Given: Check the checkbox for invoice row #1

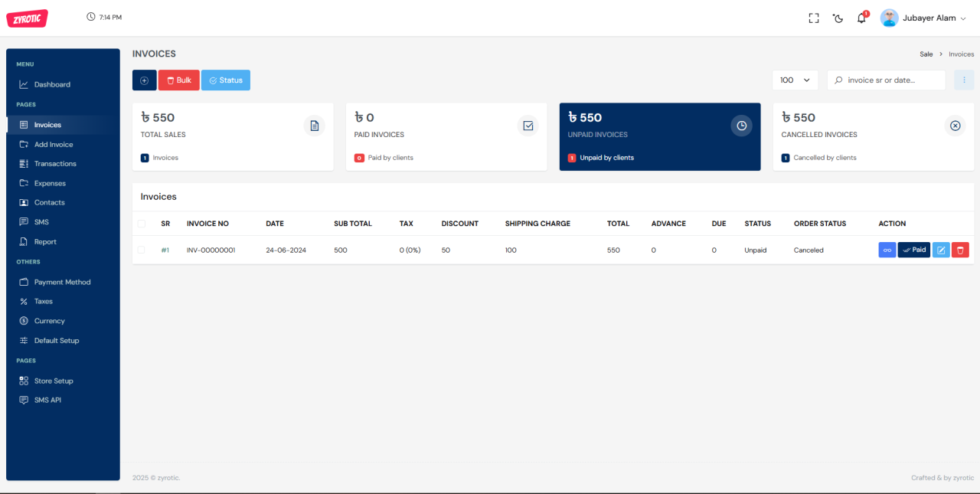Looking at the screenshot, I should pos(141,250).
